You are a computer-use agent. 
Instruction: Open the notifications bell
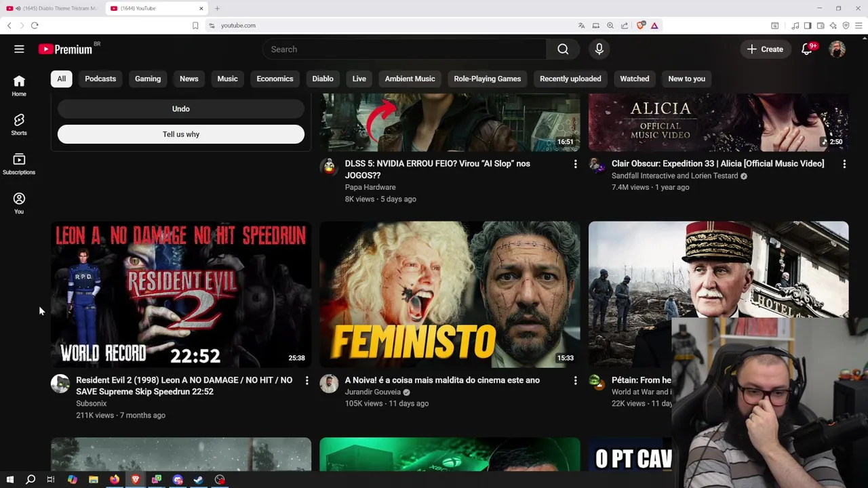(806, 49)
